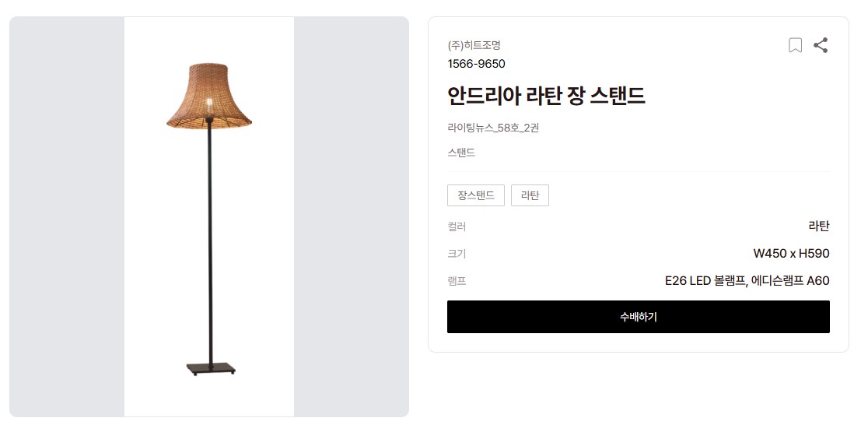
Task: Click the W450 x H590 size value
Action: (x=791, y=254)
